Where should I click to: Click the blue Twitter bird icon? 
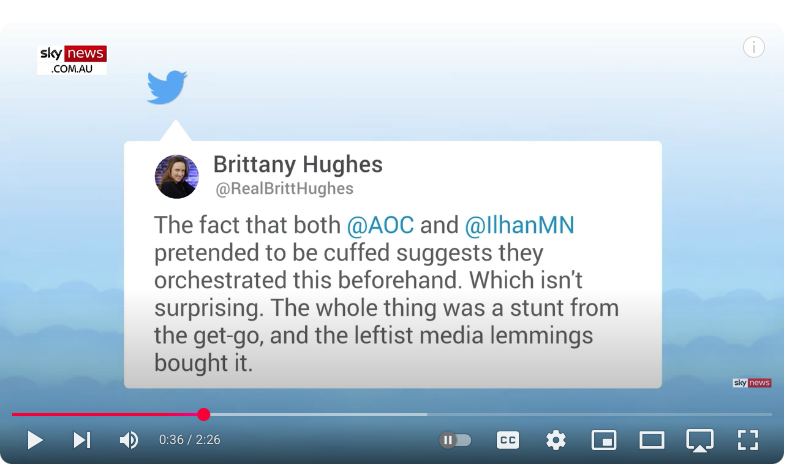point(167,87)
